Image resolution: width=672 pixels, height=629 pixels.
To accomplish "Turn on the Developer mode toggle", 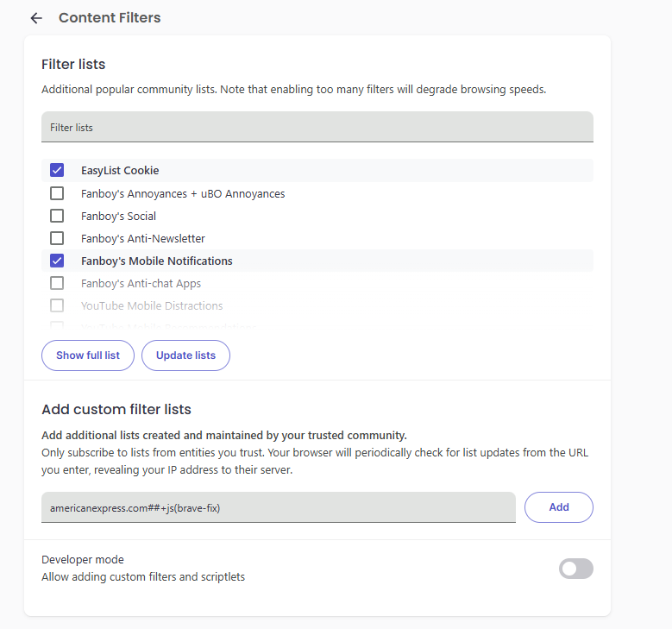I will 575,569.
